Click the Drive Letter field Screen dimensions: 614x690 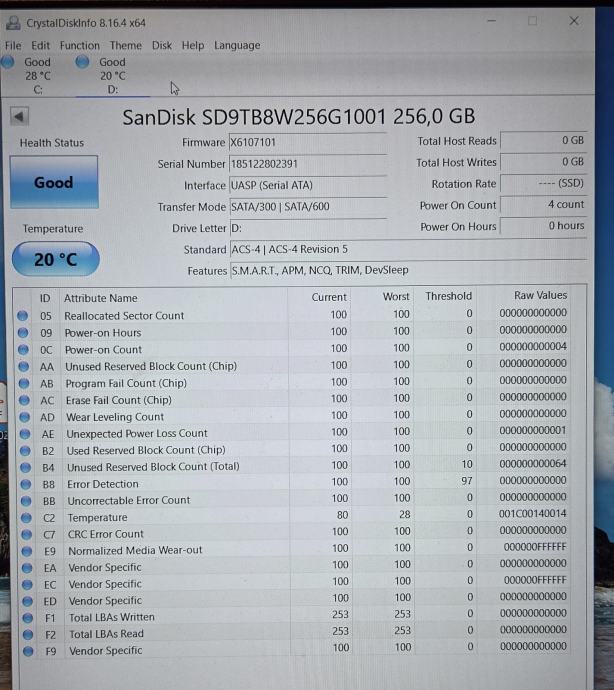click(308, 228)
